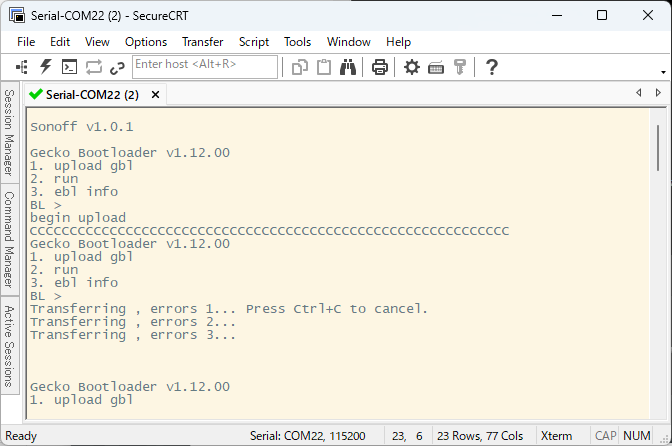Open Help via the question mark icon
Viewport: 672px width, 446px height.
(492, 67)
